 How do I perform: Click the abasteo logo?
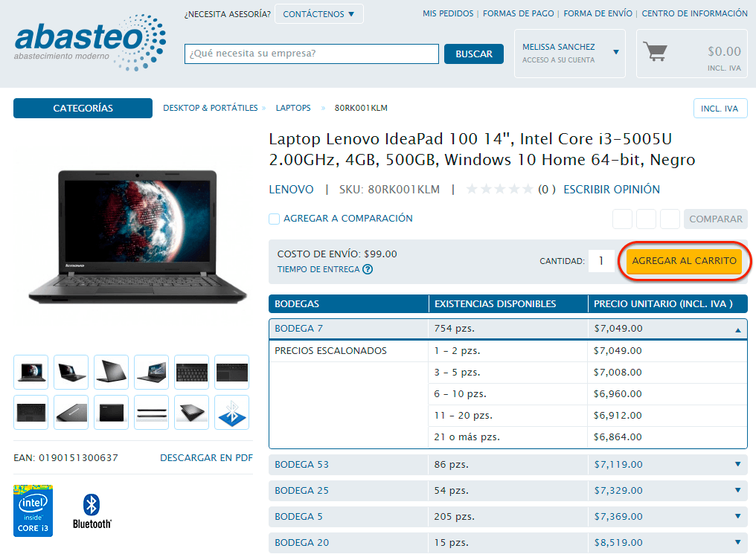(x=89, y=42)
